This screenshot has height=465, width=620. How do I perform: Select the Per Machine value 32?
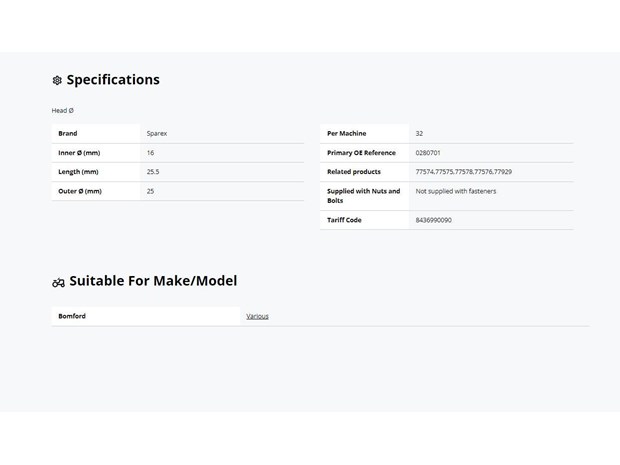pos(420,134)
